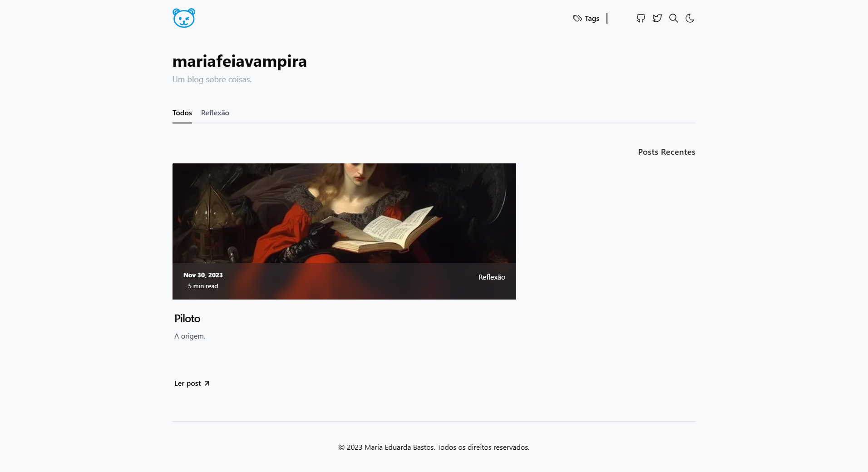Click the 5 min read label
Viewport: 868px width, 472px height.
(x=203, y=286)
